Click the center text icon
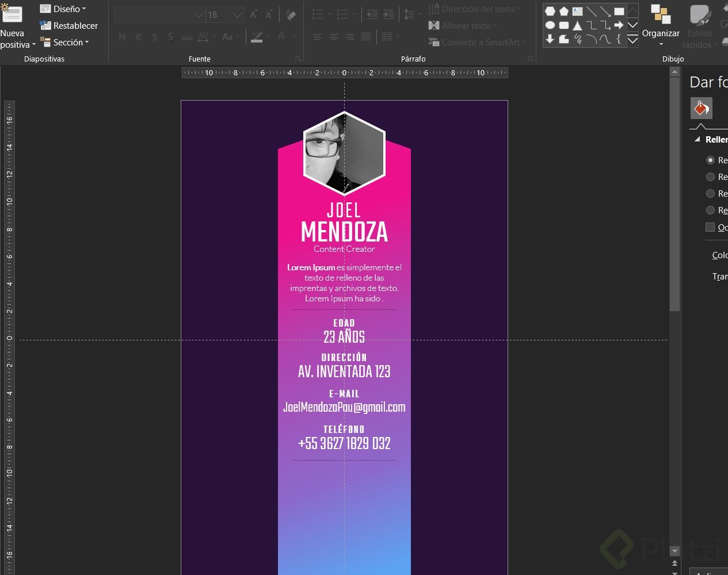This screenshot has height=575, width=728. pyautogui.click(x=334, y=37)
